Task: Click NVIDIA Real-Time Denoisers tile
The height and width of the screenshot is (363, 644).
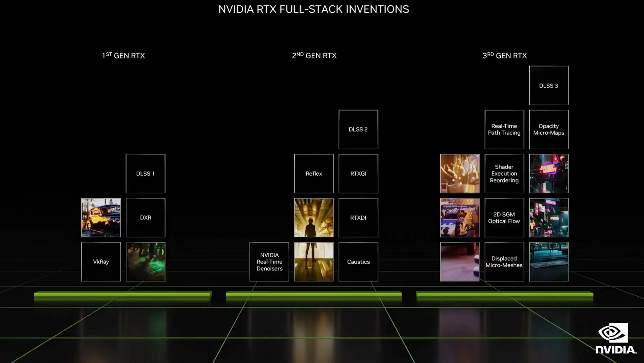Action: (x=269, y=262)
